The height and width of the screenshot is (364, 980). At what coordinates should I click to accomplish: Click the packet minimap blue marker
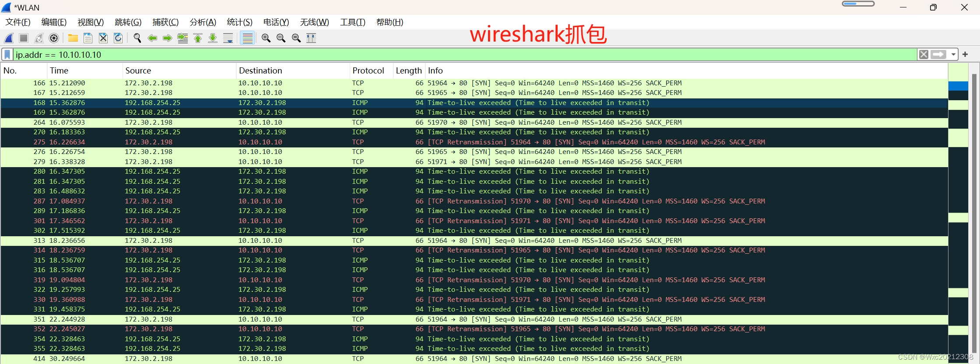pyautogui.click(x=958, y=86)
